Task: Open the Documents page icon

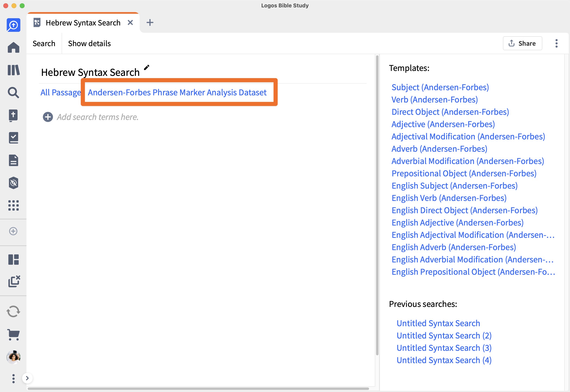Action: [14, 160]
